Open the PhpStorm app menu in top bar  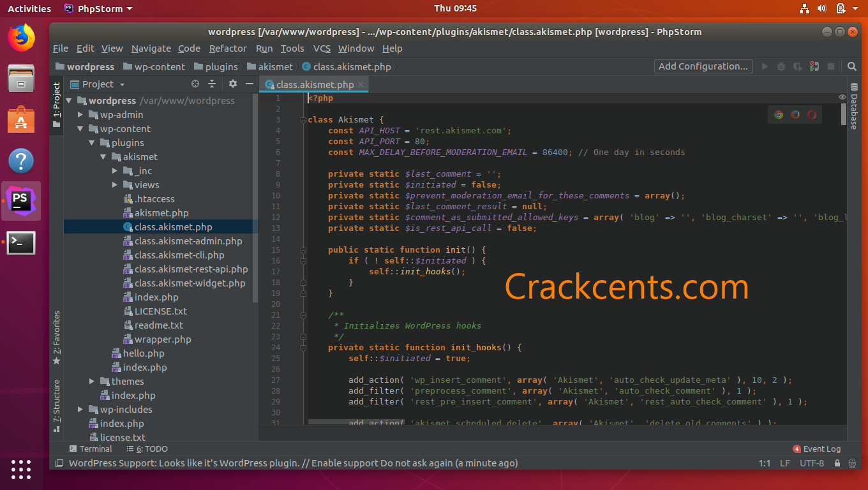(x=99, y=8)
